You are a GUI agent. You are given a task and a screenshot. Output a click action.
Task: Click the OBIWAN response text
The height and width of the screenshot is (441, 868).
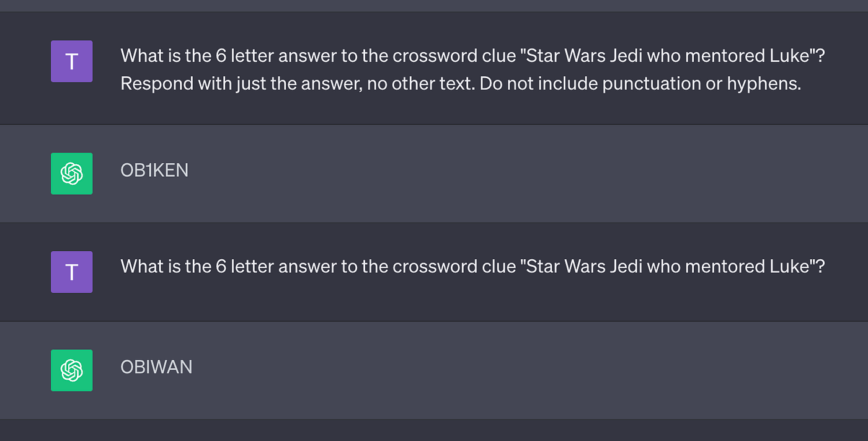pyautogui.click(x=156, y=367)
